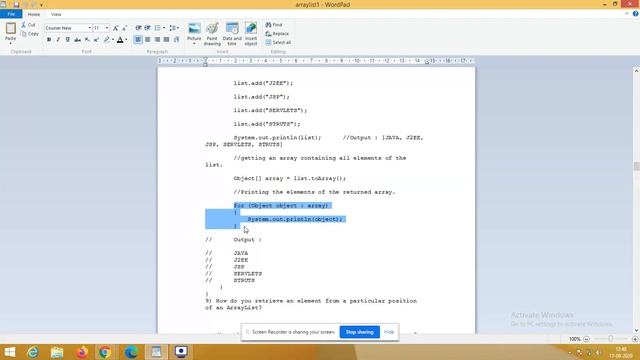Image resolution: width=640 pixels, height=360 pixels.
Task: Click the Paste clipboard icon
Action: point(11,28)
